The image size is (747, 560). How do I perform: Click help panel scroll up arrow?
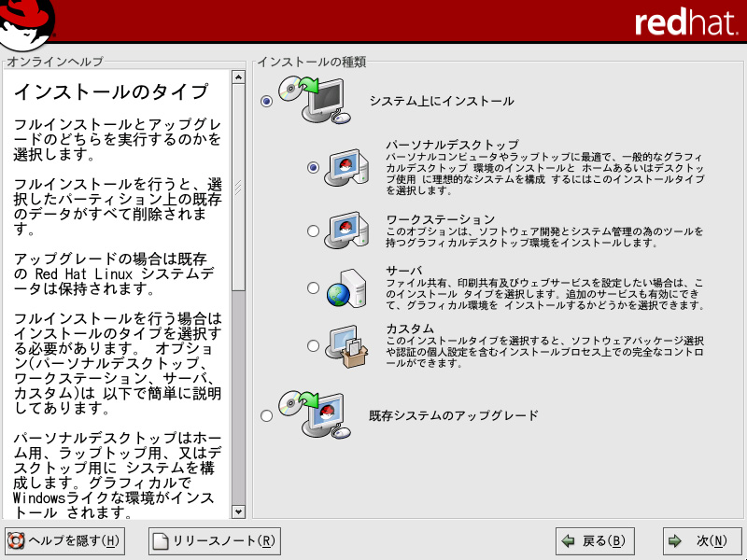(x=238, y=77)
